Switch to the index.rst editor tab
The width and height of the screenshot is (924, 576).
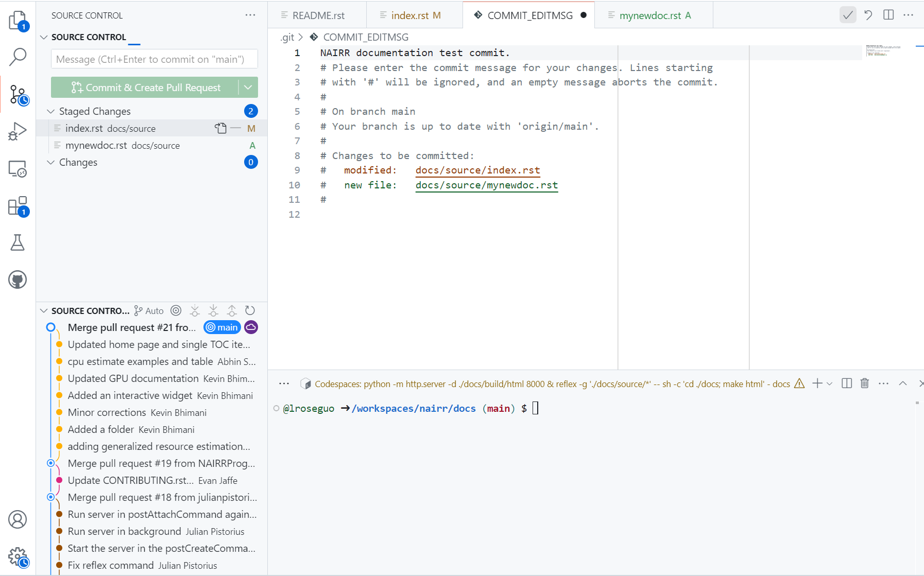click(x=415, y=15)
